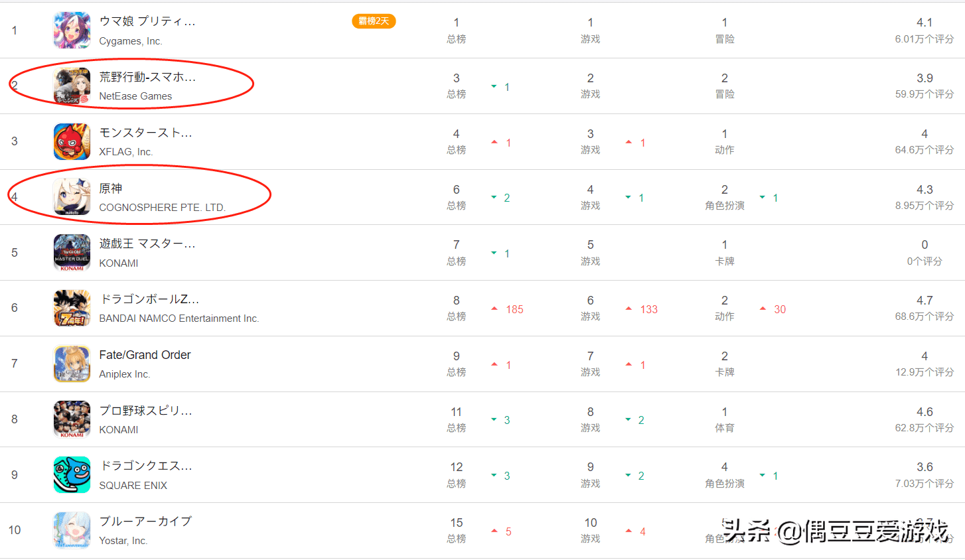The image size is (965, 560).
Task: Click the 185 rank increase for ドラゴンボールZ
Action: 514,309
